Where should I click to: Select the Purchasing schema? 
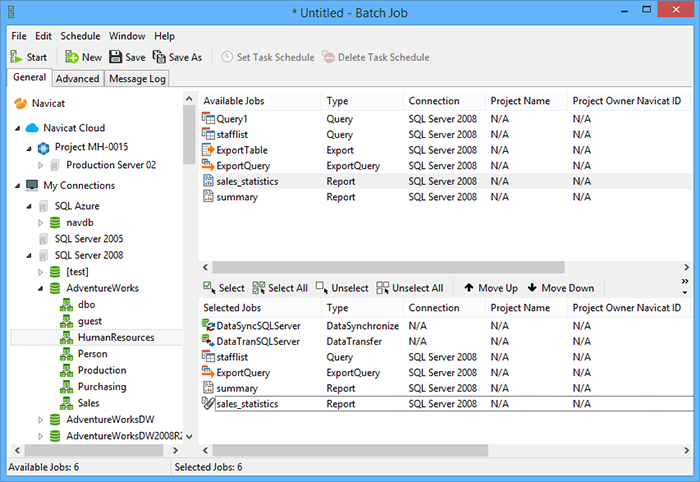click(x=102, y=386)
